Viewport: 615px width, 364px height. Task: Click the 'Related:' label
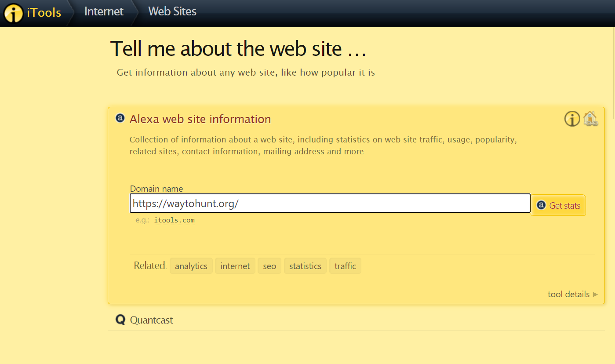tap(150, 266)
